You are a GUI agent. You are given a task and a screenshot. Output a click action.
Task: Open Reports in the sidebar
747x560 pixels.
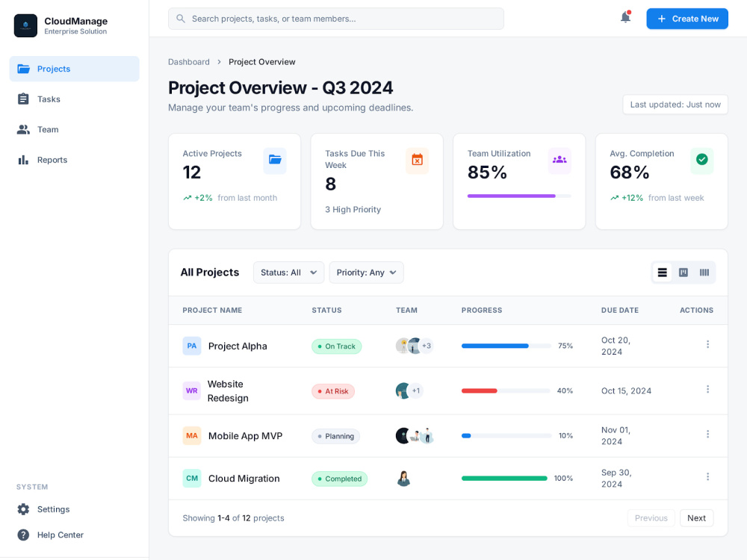coord(74,160)
